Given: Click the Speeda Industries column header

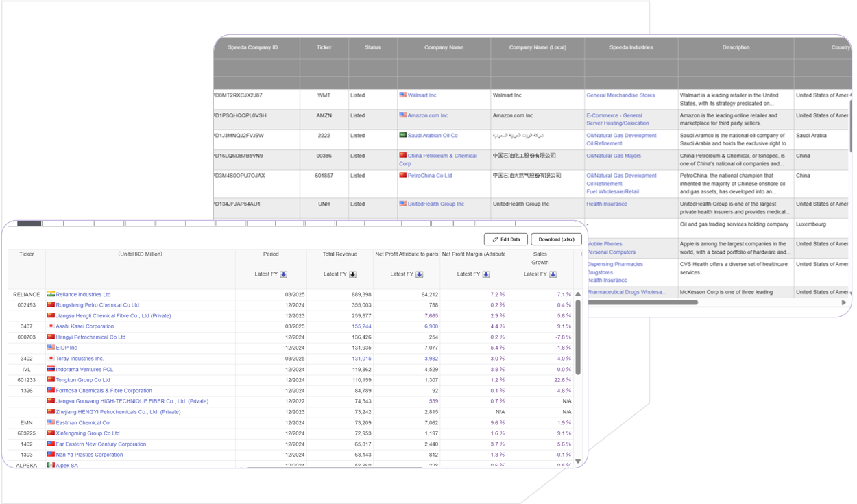Looking at the screenshot, I should (x=631, y=47).
